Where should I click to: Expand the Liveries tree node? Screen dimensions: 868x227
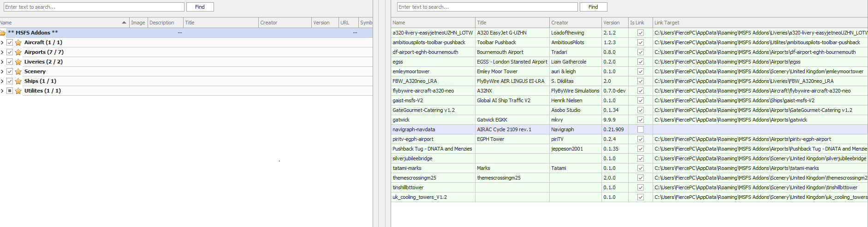pos(2,62)
